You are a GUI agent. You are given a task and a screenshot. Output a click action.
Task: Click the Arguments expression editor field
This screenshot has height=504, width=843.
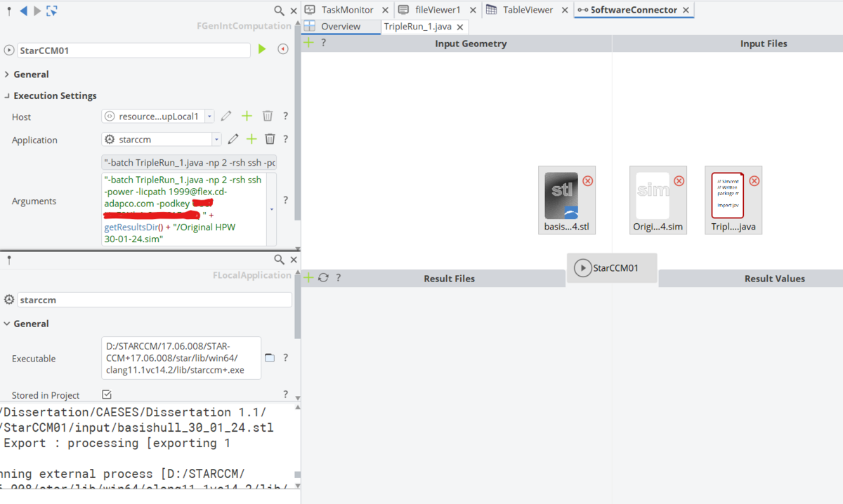point(184,209)
